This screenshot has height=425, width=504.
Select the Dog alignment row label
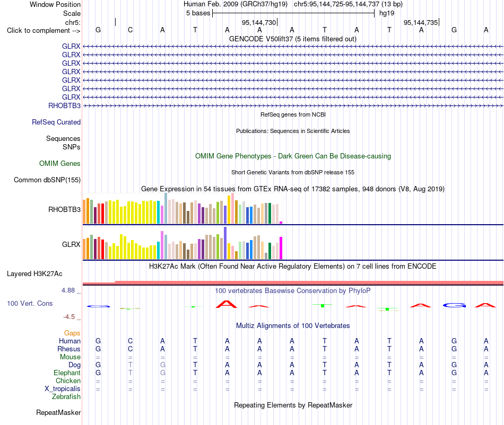coord(74,365)
